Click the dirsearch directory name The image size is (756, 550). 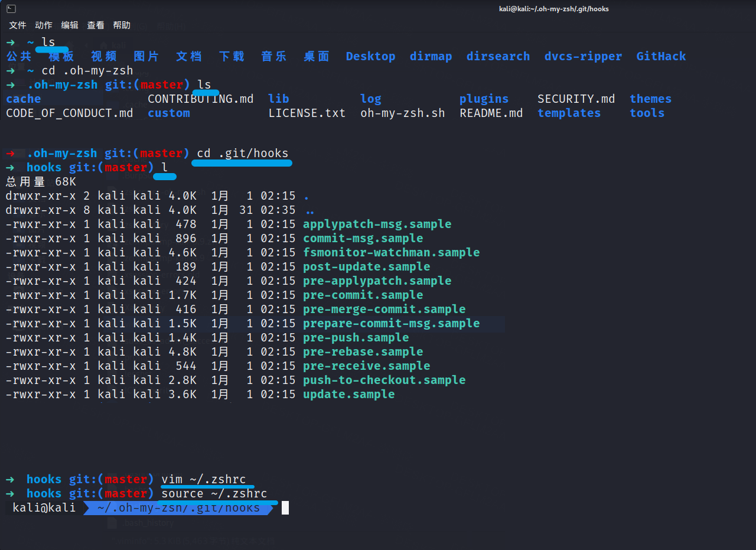pyautogui.click(x=498, y=56)
